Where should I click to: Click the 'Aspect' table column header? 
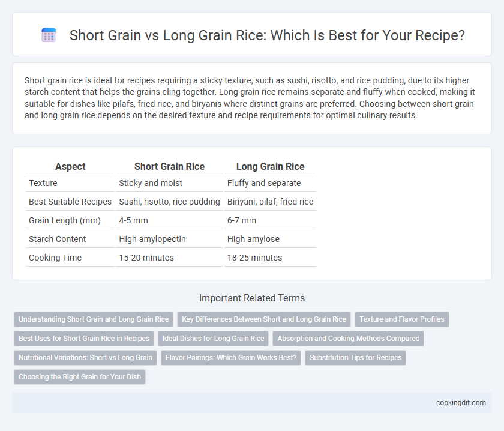pos(70,166)
